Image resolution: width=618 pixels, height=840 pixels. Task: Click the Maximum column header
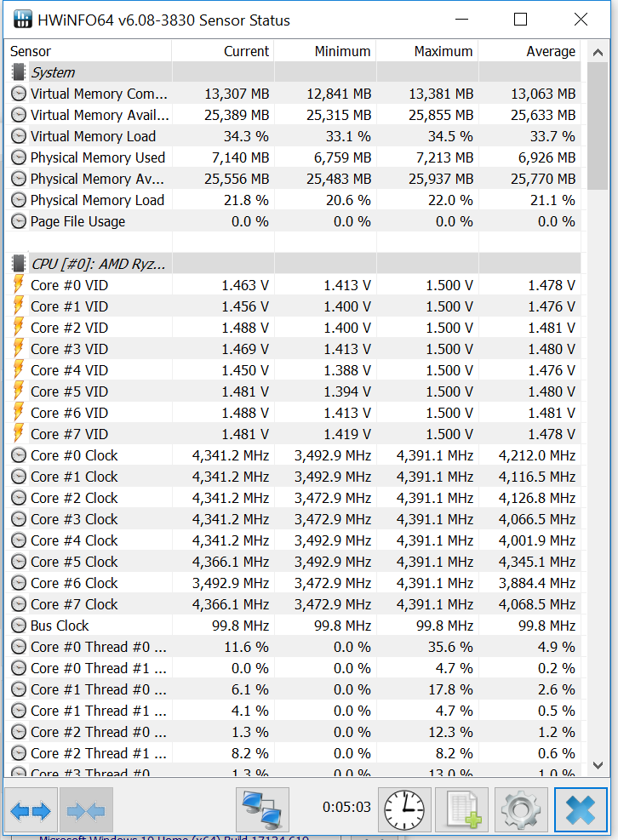coord(443,51)
